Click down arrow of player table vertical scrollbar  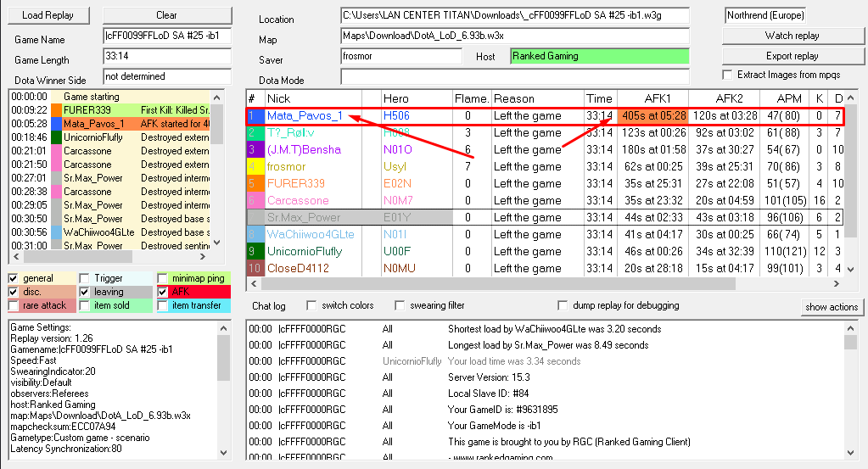[851, 270]
